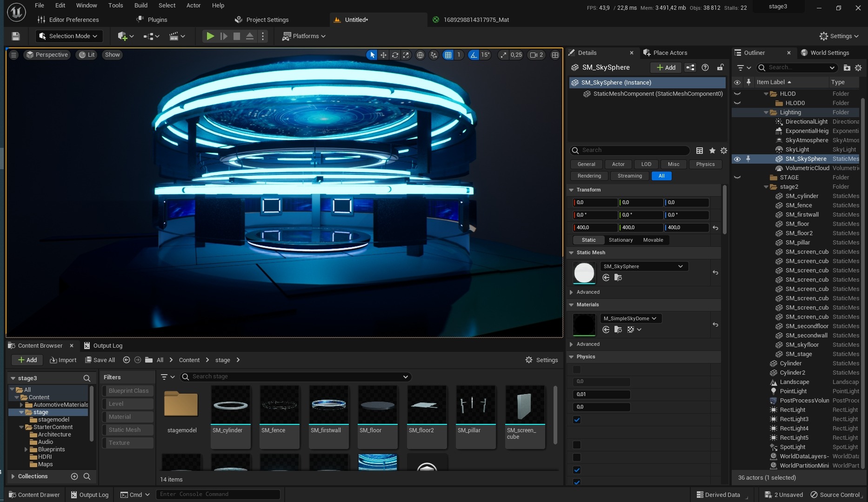Click the Rendering filter button in Details
The image size is (868, 502).
[589, 176]
